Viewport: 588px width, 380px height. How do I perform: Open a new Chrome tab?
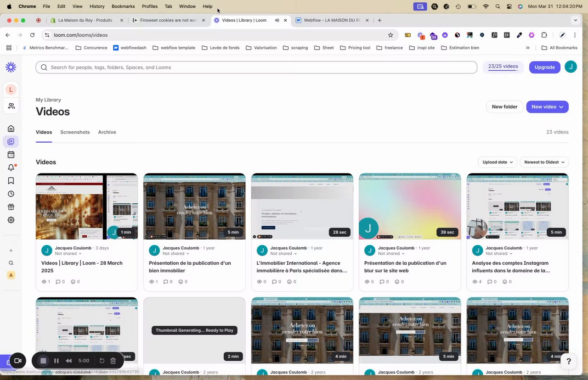(x=379, y=20)
